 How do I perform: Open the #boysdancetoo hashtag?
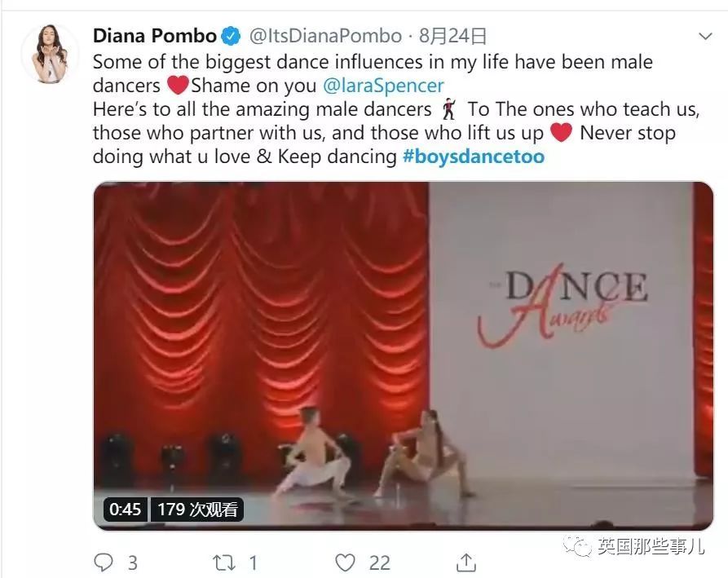[x=473, y=157]
